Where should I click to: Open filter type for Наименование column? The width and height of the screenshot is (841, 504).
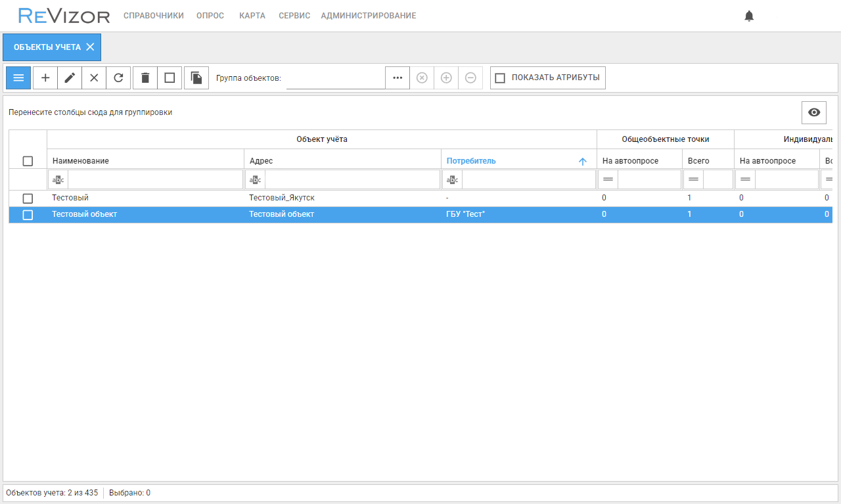(x=58, y=180)
